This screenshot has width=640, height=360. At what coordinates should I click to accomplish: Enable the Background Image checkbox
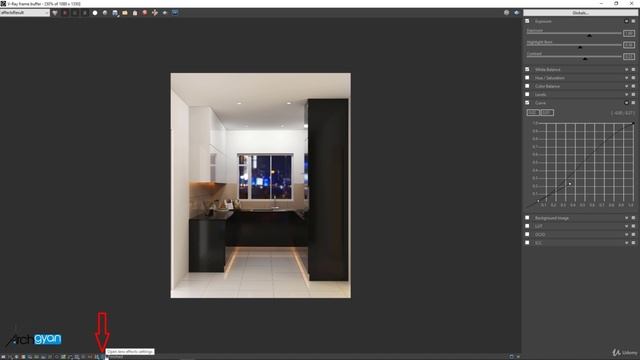click(527, 218)
